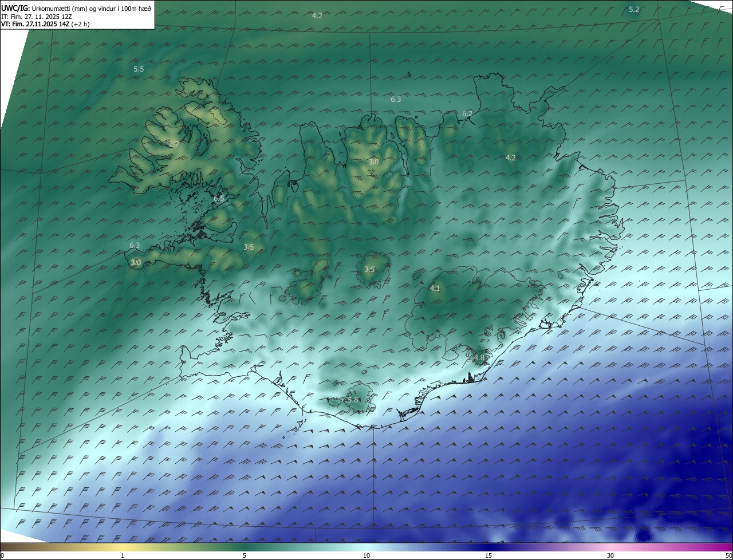Select the 6.6 precipitation value label
733x560 pixels.
tap(219, 199)
